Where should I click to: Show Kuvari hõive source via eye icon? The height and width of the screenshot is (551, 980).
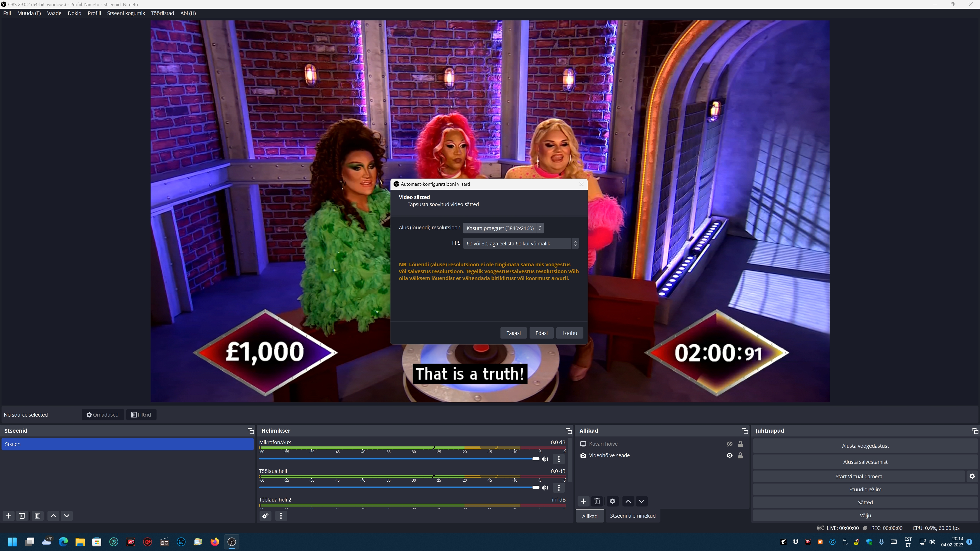pos(729,444)
